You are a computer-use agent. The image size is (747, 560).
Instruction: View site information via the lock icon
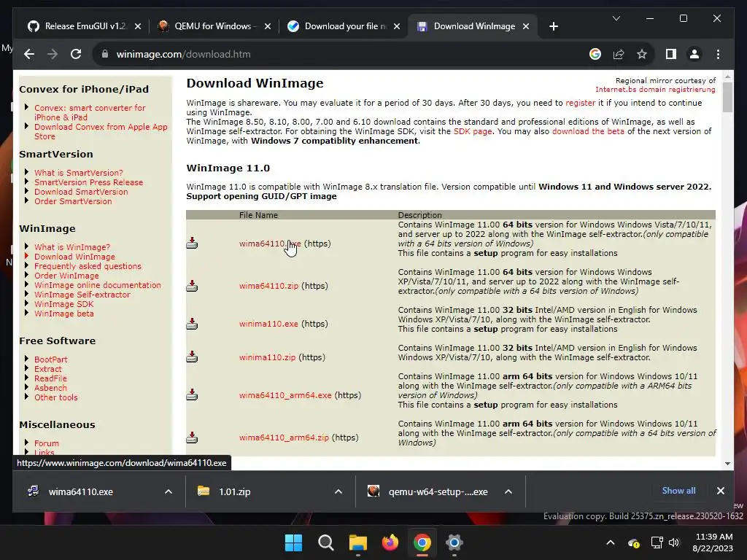click(105, 54)
